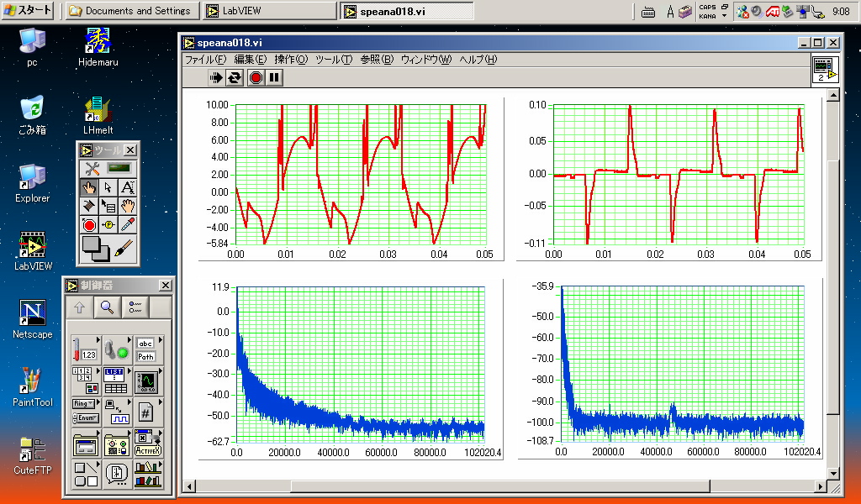Screen dimensions: 861x504
Task: Click the search magnifier in the controls palette
Action: (x=107, y=307)
